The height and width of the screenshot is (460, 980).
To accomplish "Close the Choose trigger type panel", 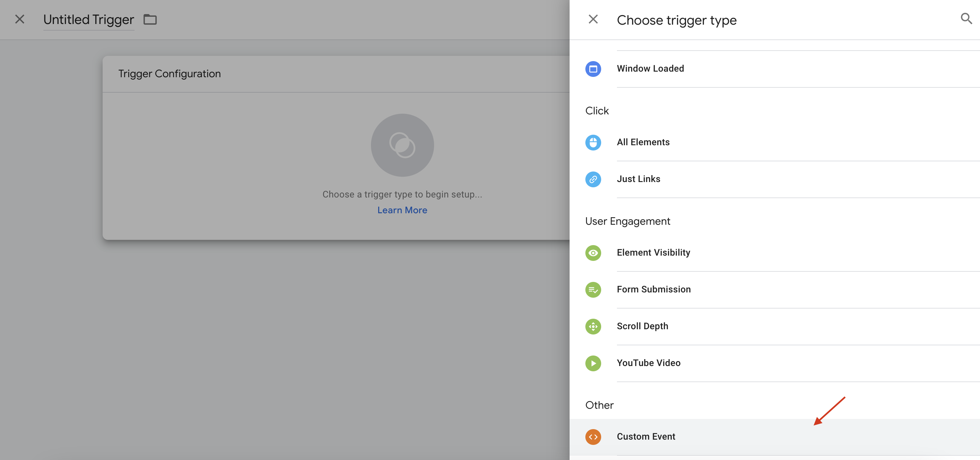I will [x=593, y=19].
